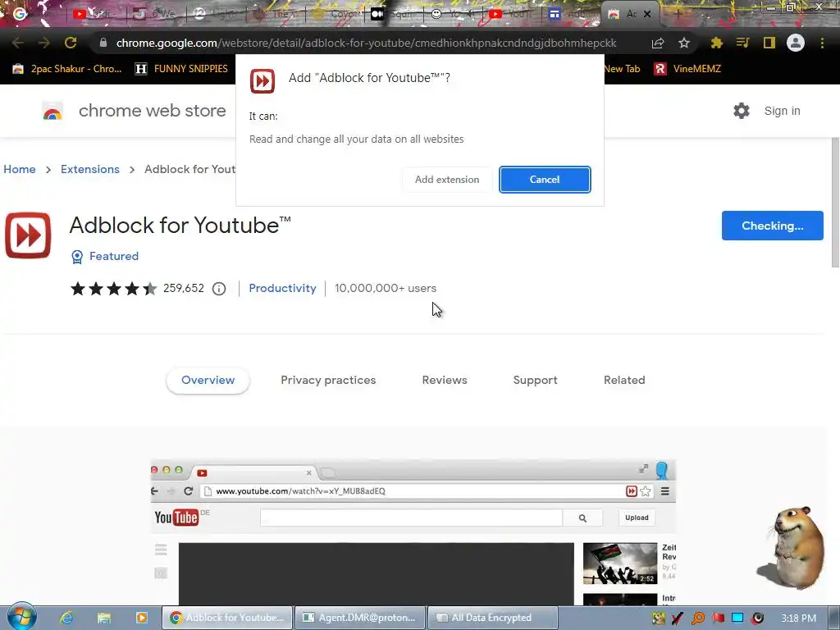Open the New Tab bookmark
The image size is (840, 630).
[x=622, y=69]
